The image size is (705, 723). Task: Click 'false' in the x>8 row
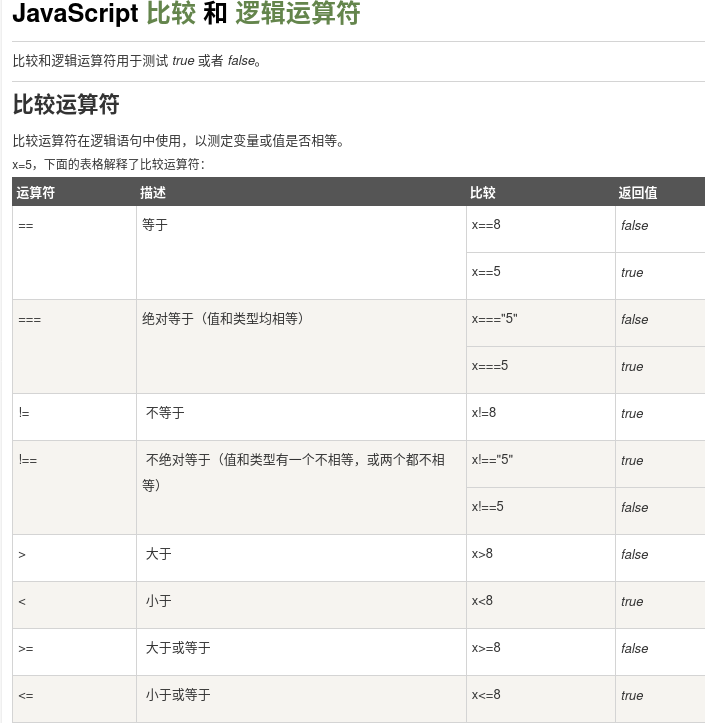[x=634, y=555]
